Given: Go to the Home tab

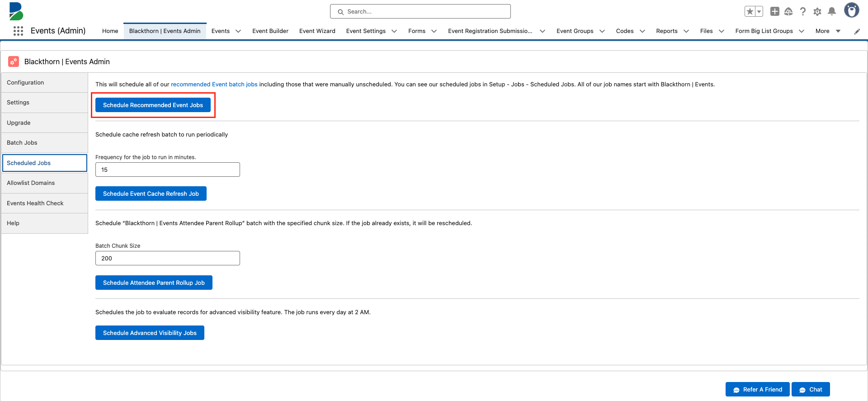Looking at the screenshot, I should tap(110, 31).
